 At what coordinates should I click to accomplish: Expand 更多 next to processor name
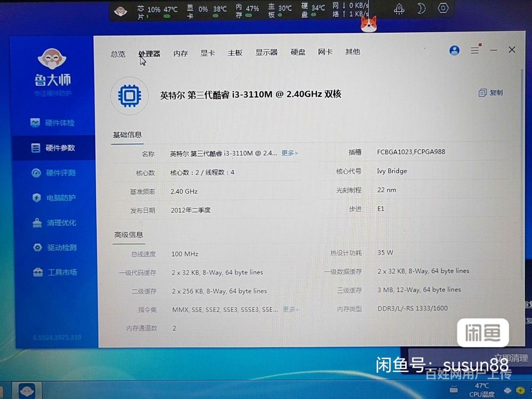[289, 153]
